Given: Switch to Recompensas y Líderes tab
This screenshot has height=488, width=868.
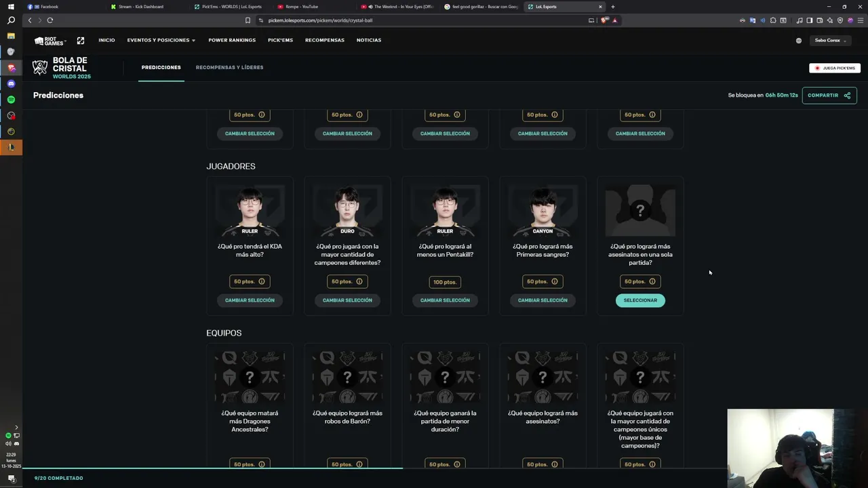Looking at the screenshot, I should click(229, 68).
